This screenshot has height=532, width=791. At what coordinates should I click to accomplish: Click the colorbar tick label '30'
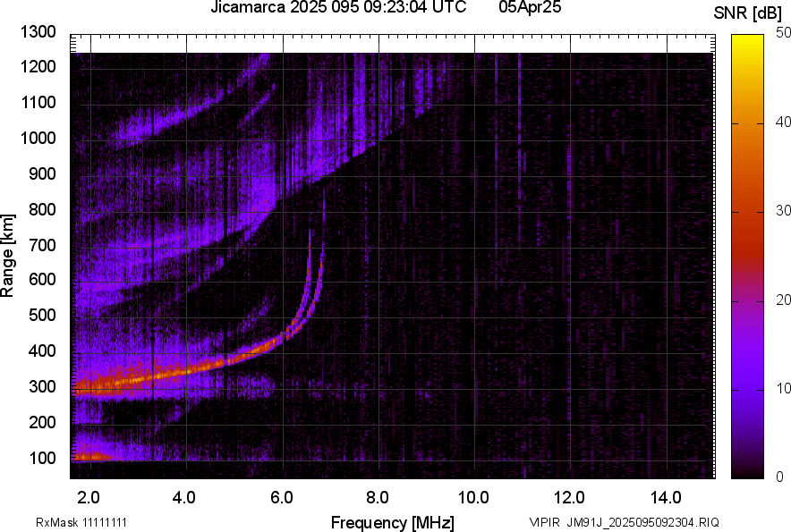(x=784, y=210)
